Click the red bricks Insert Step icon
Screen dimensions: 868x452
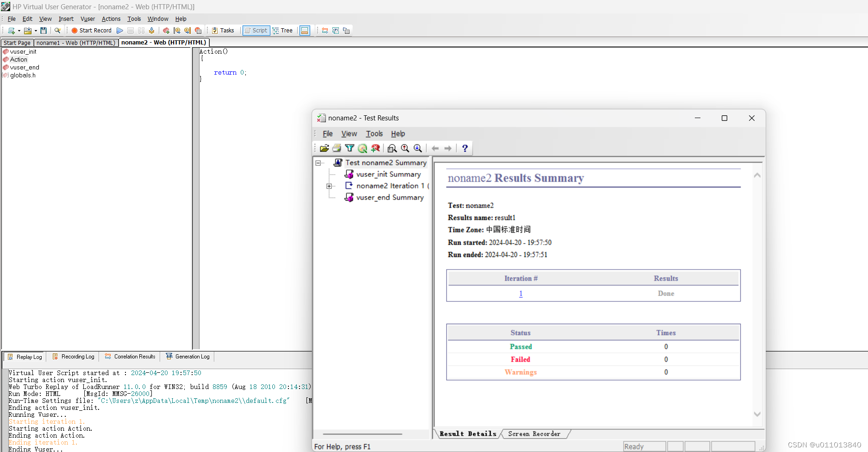click(166, 31)
